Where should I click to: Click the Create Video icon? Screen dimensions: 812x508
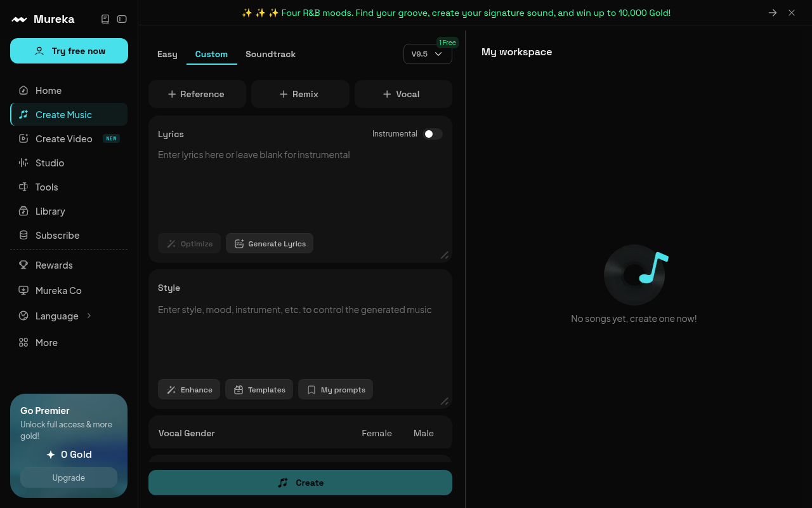[23, 138]
